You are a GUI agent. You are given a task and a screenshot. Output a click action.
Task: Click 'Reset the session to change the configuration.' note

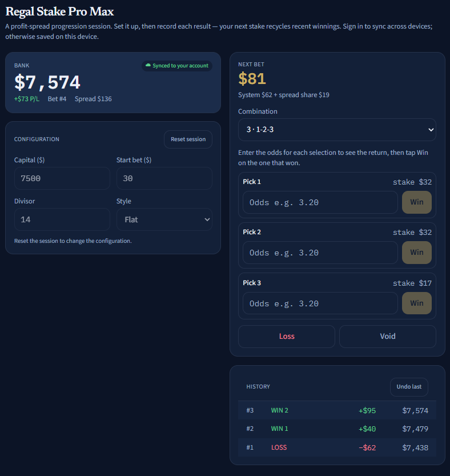point(73,241)
